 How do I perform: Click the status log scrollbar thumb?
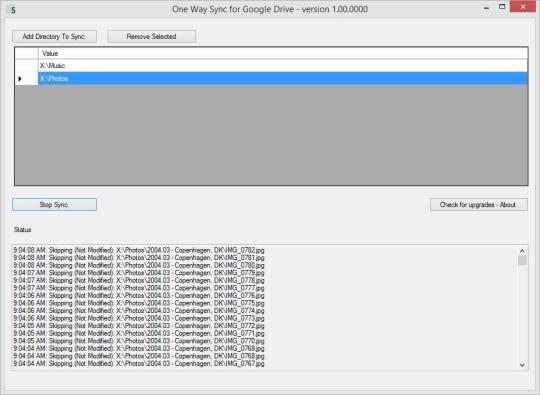click(522, 260)
